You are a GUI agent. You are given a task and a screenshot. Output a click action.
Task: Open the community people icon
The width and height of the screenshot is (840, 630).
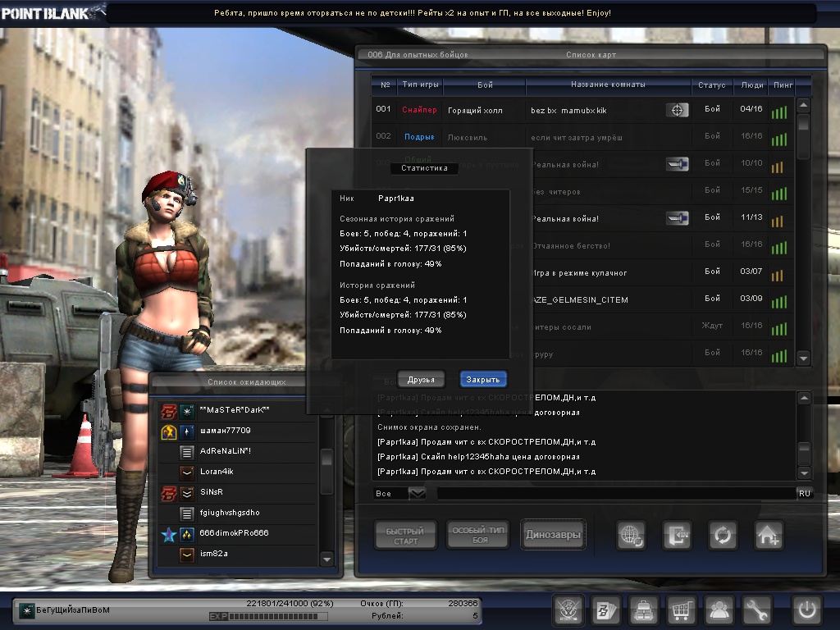click(x=719, y=609)
